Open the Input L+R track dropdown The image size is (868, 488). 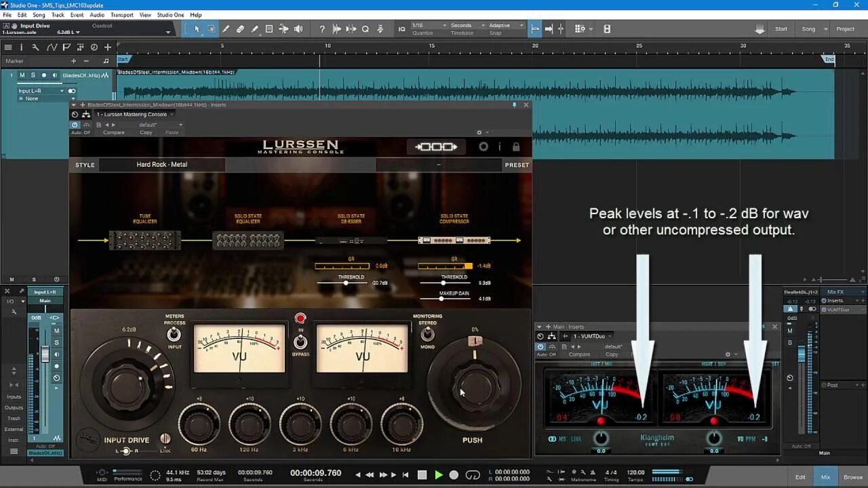41,91
